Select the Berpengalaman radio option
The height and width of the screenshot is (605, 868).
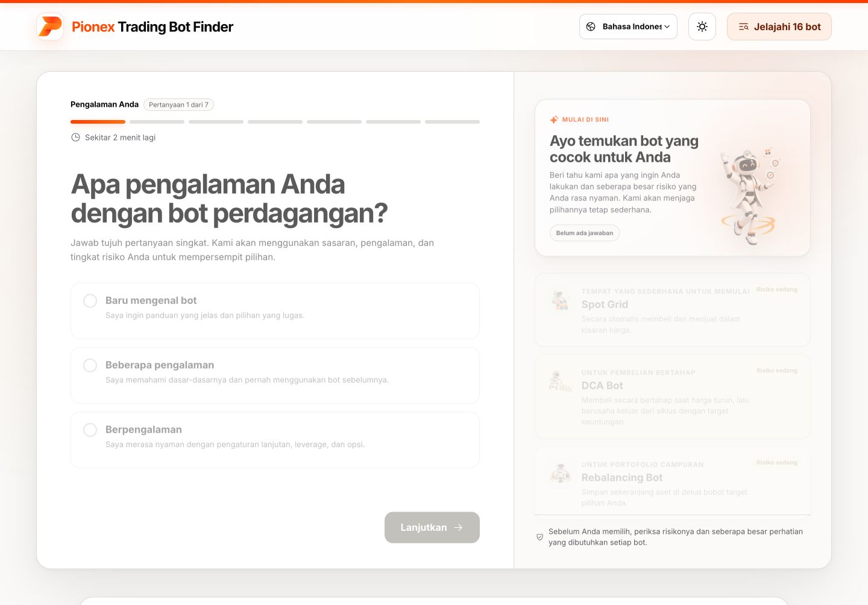275,440
